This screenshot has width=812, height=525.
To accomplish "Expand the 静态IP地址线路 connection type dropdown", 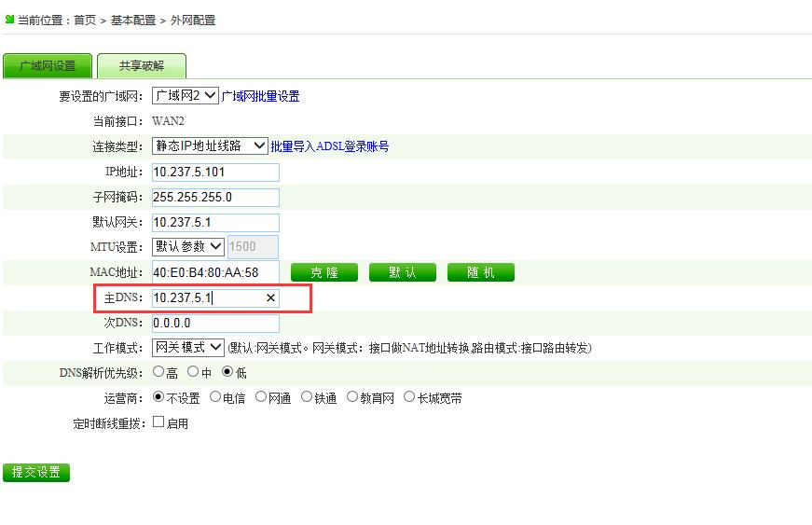I will (210, 146).
